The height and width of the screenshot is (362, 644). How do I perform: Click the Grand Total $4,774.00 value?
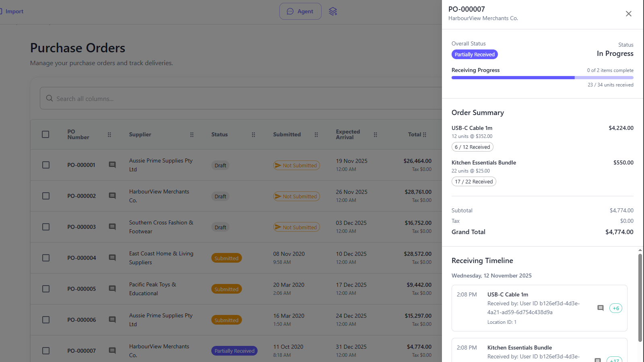tap(619, 232)
